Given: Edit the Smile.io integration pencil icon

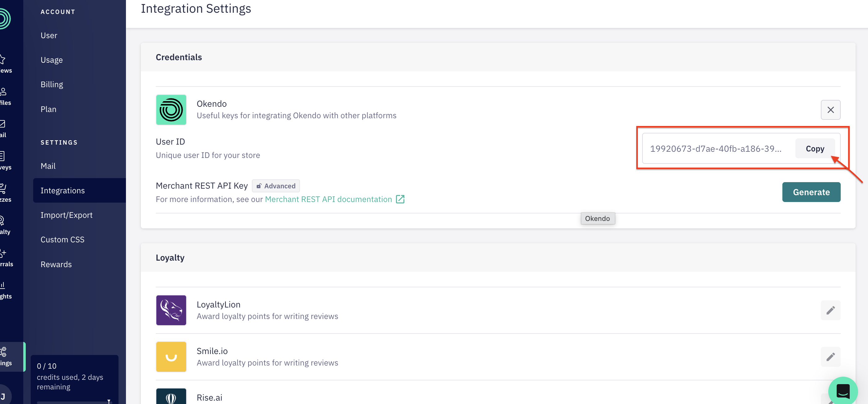Looking at the screenshot, I should [830, 357].
